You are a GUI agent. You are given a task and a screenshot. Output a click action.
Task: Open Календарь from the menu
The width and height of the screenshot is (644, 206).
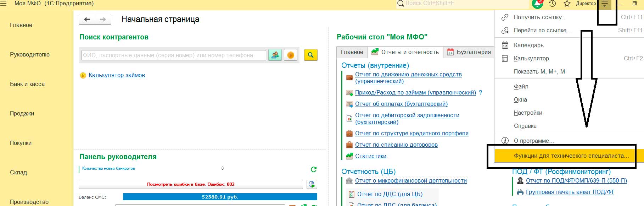point(569,45)
